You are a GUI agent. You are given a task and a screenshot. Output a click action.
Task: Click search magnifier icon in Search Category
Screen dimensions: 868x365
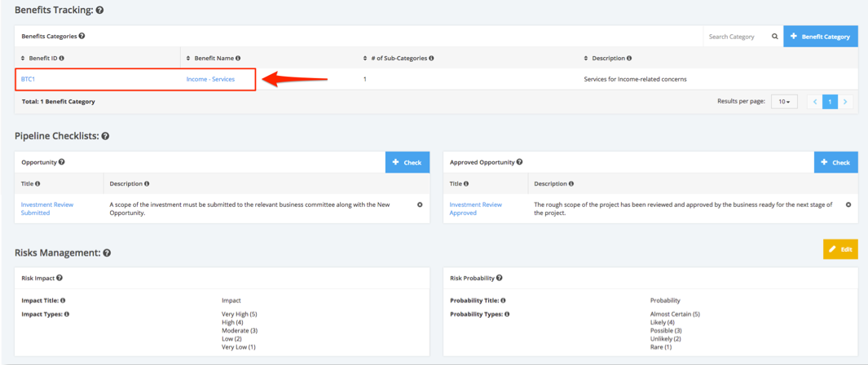(775, 37)
